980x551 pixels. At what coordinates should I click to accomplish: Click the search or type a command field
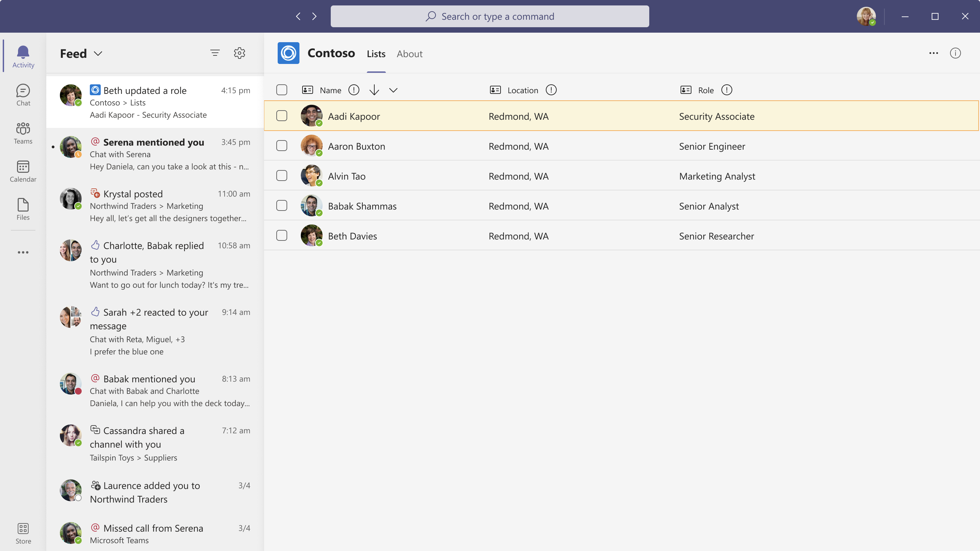point(490,16)
